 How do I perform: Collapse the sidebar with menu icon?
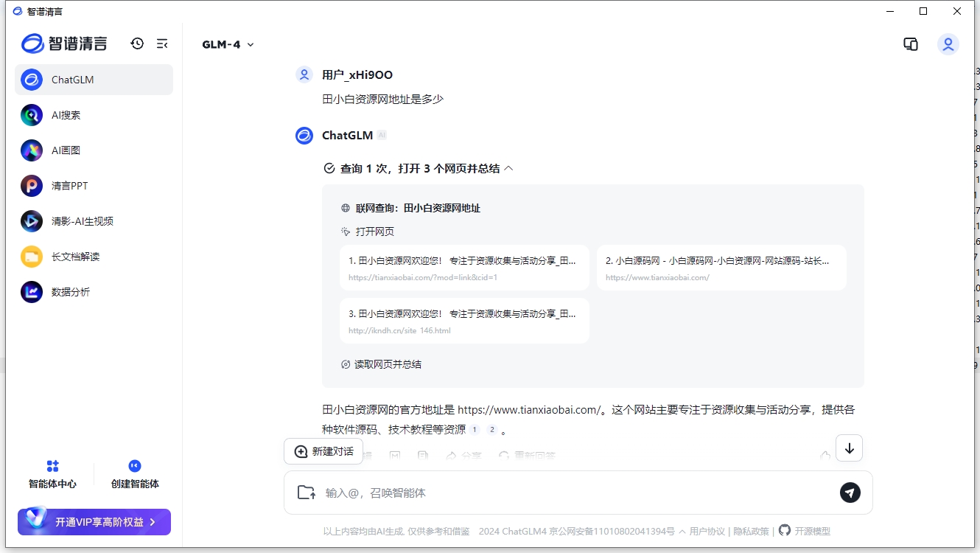pyautogui.click(x=162, y=44)
